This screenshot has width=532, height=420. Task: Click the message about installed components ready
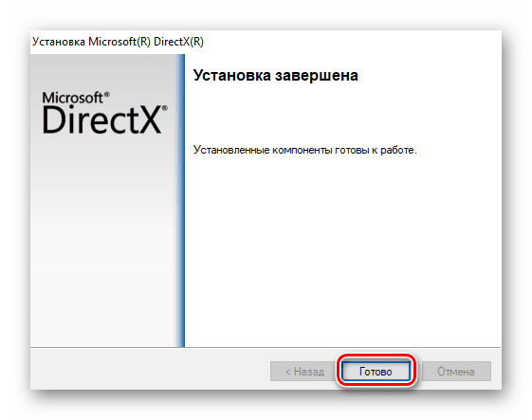(x=304, y=150)
